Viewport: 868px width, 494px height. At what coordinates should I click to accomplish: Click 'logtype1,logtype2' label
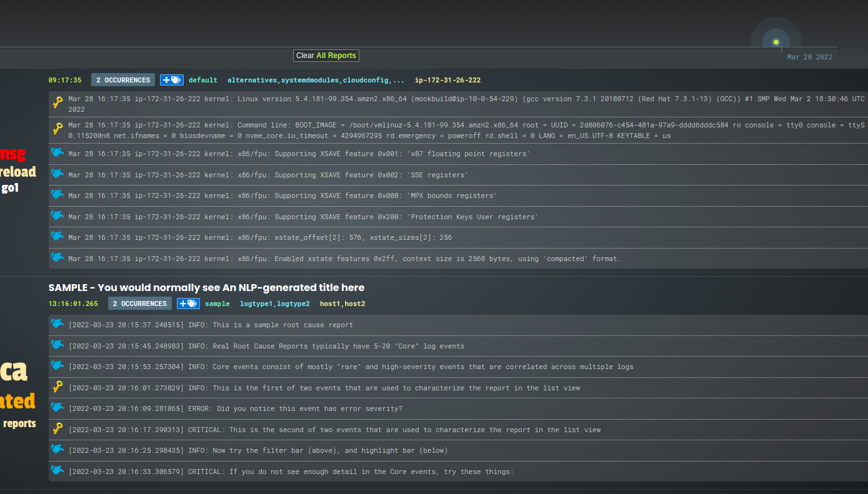click(275, 304)
